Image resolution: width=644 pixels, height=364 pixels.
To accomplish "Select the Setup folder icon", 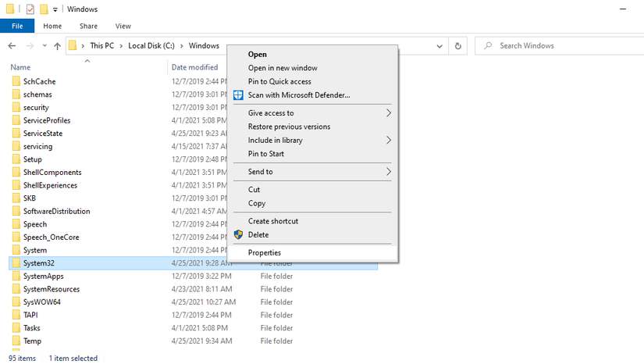I will [16, 159].
